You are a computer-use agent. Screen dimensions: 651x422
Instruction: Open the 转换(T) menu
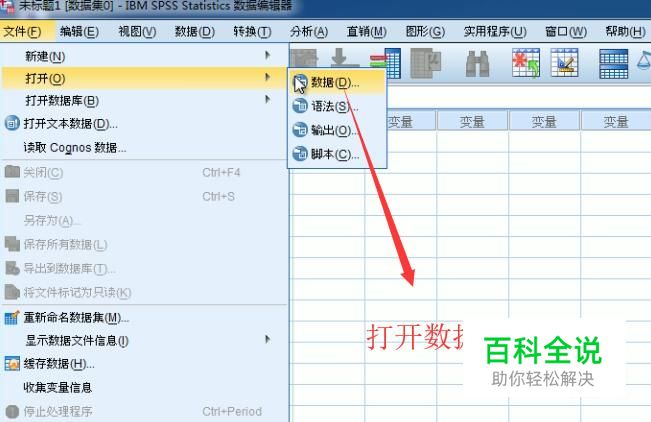(x=252, y=32)
